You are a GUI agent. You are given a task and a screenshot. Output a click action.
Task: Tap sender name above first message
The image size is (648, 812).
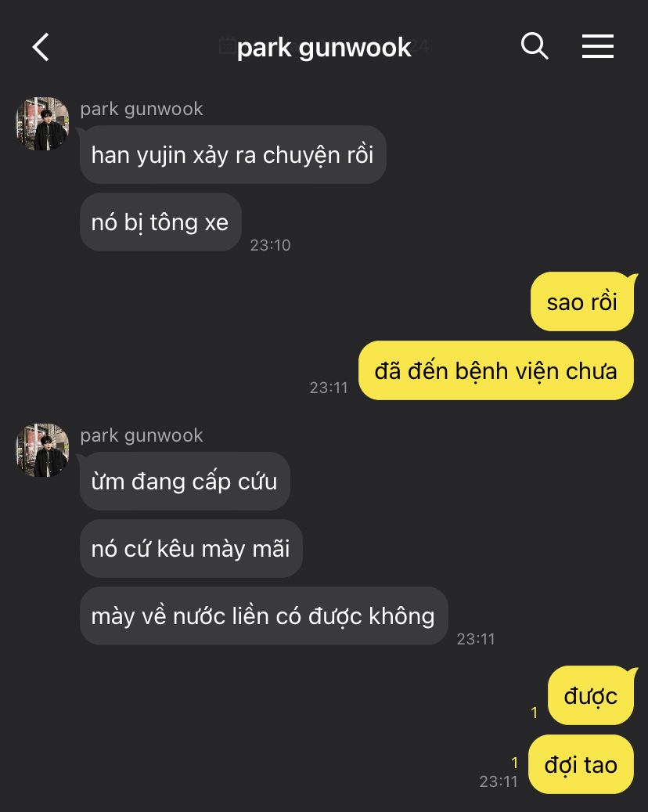coord(142,109)
